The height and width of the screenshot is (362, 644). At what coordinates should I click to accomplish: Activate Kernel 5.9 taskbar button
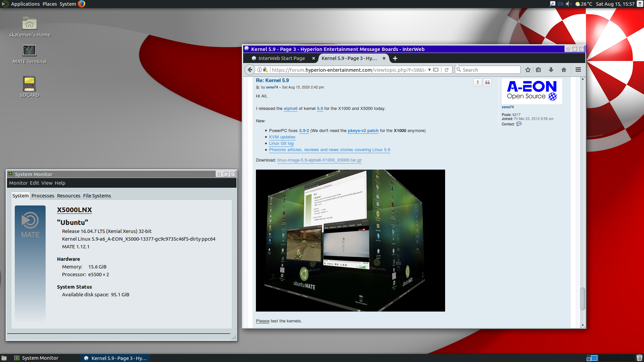115,358
